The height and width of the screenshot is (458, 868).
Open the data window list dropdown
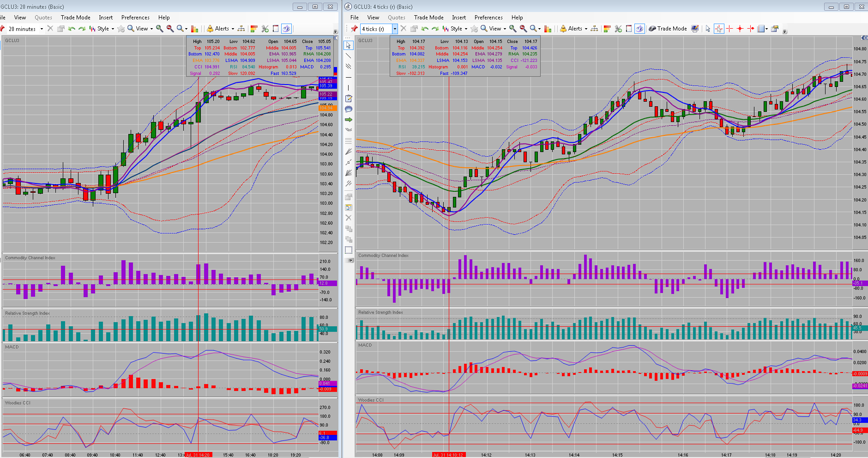pyautogui.click(x=763, y=29)
